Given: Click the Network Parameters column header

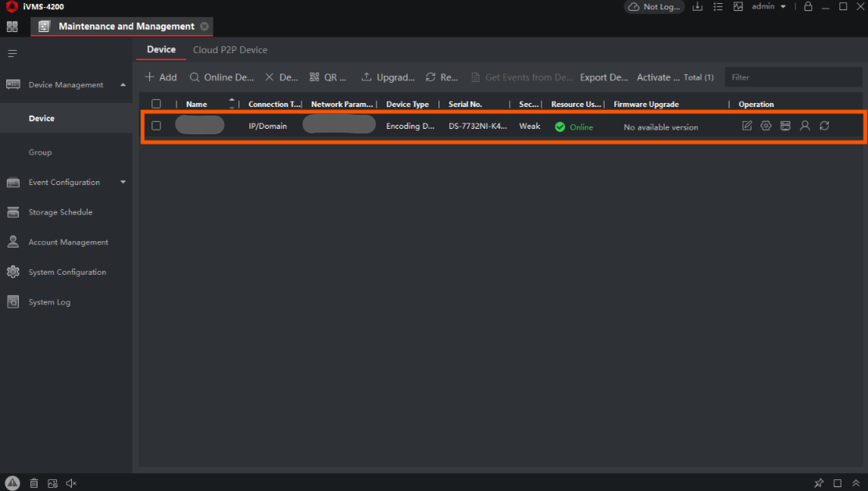Looking at the screenshot, I should tap(342, 104).
